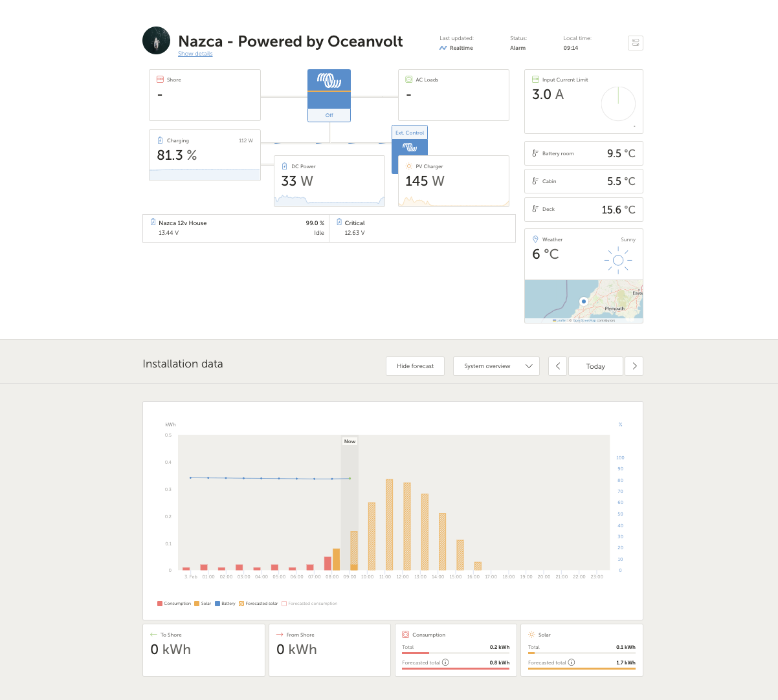
Task: Click the Nazca installation avatar image
Action: [x=156, y=41]
